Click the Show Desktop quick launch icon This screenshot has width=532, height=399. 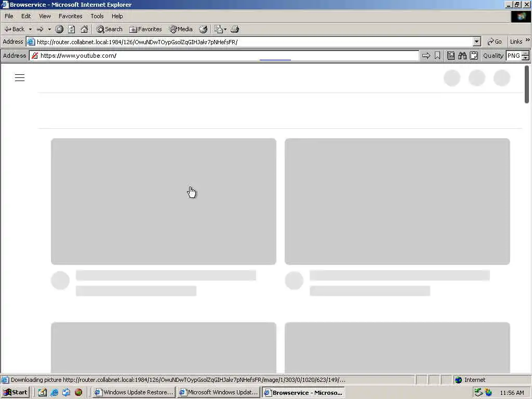[43, 392]
